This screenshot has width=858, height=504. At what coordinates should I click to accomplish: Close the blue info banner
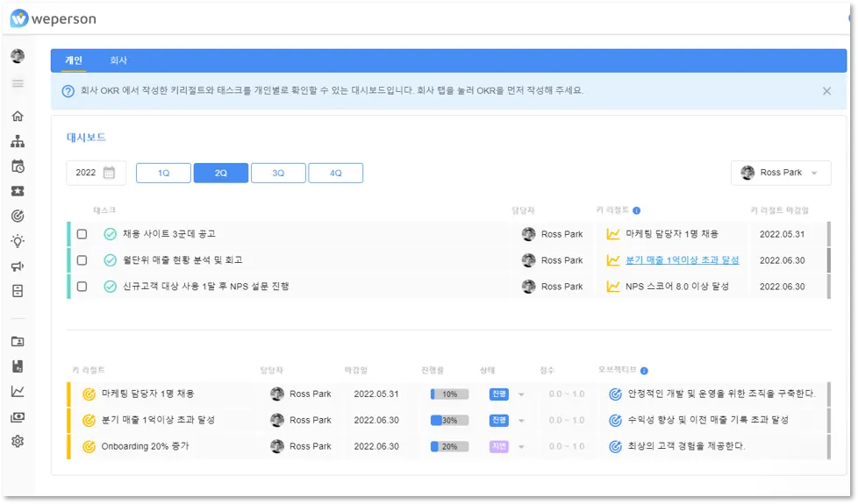[x=826, y=91]
